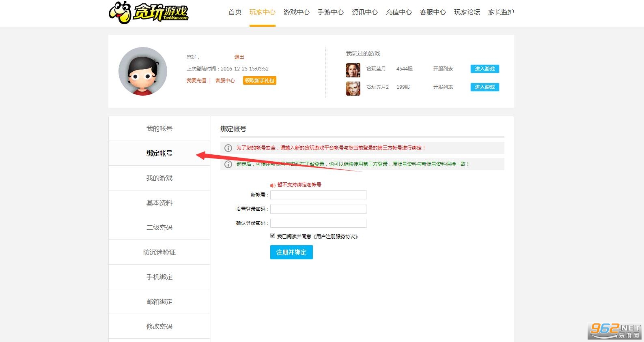
Task: Focus the 确认登录密码 input field
Action: pyautogui.click(x=318, y=223)
